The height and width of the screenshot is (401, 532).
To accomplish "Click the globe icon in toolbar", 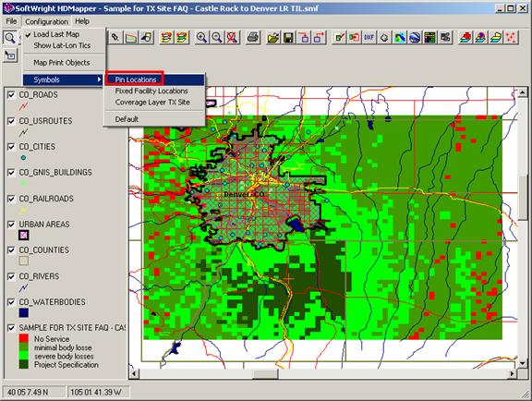I will click(415, 37).
